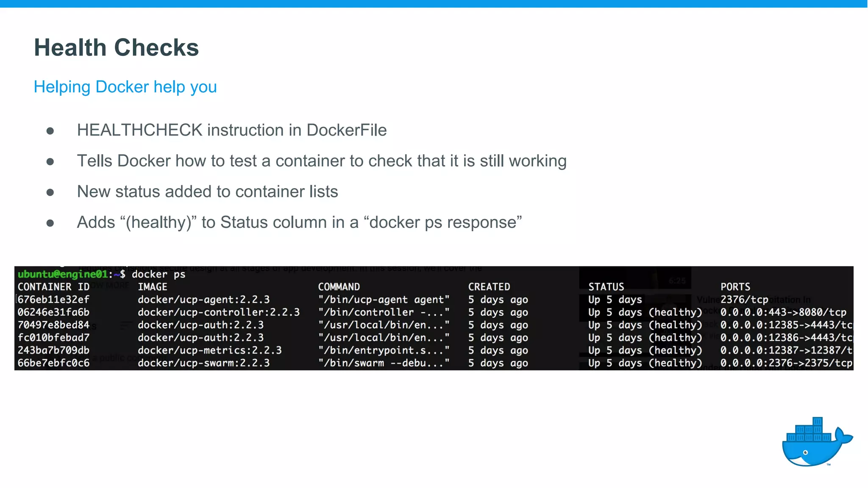868x488 pixels.
Task: Click the bullet starting 'Tells Docker how to test'
Action: tap(322, 161)
